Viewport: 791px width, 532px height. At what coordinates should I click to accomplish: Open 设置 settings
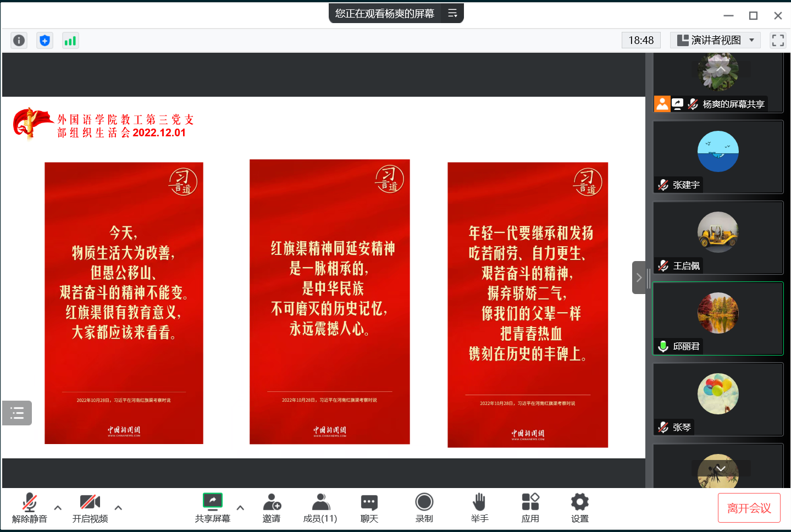[579, 508]
